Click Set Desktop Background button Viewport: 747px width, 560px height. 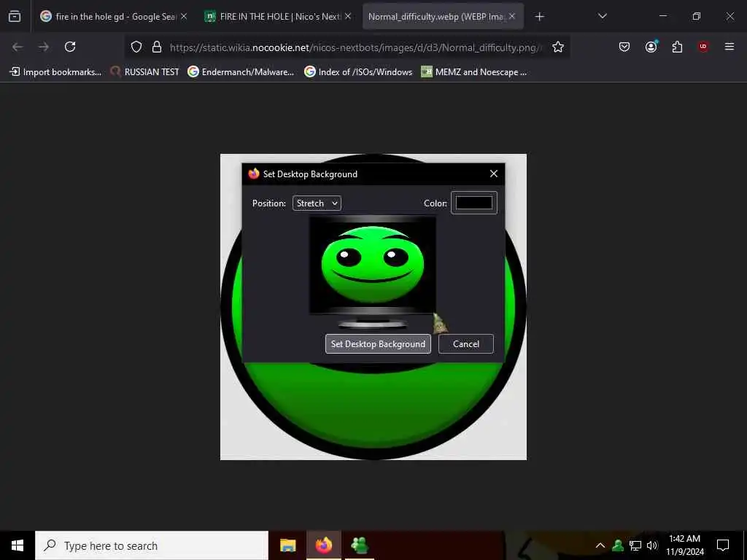(378, 344)
